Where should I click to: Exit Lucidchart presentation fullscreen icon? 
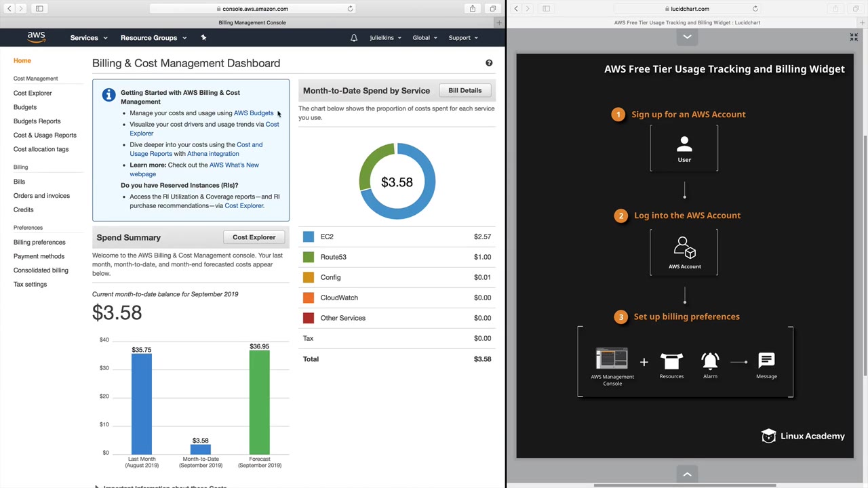click(854, 37)
